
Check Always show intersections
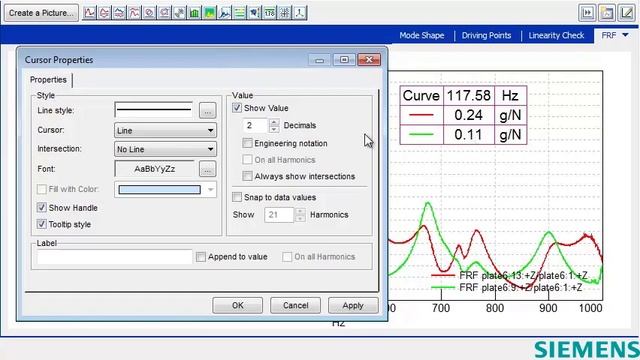coord(247,176)
